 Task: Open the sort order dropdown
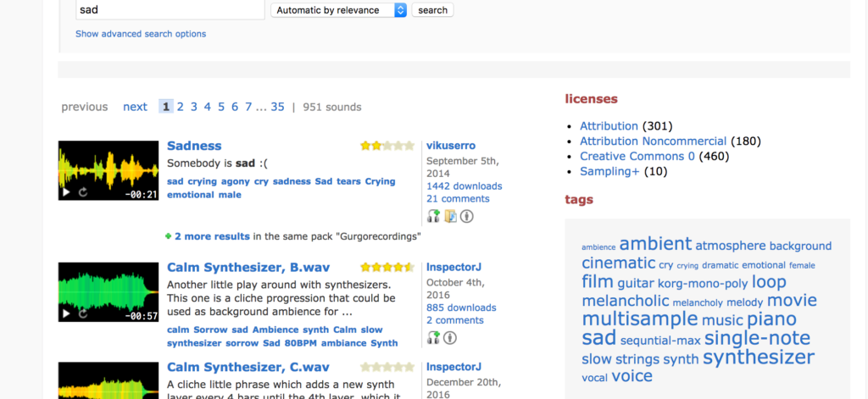click(x=339, y=10)
